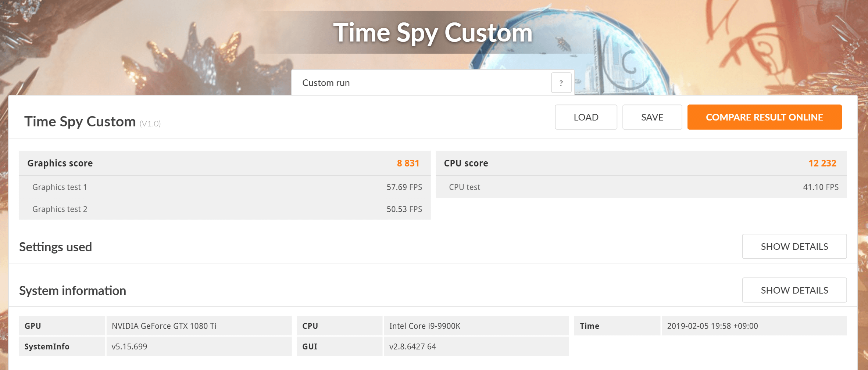Click the Graphics test 2 row
868x370 pixels.
225,209
